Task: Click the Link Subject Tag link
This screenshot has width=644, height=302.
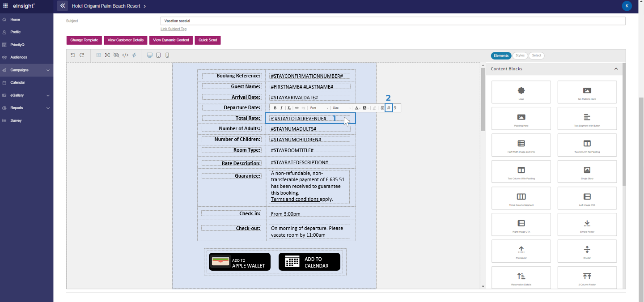Action: [174, 29]
